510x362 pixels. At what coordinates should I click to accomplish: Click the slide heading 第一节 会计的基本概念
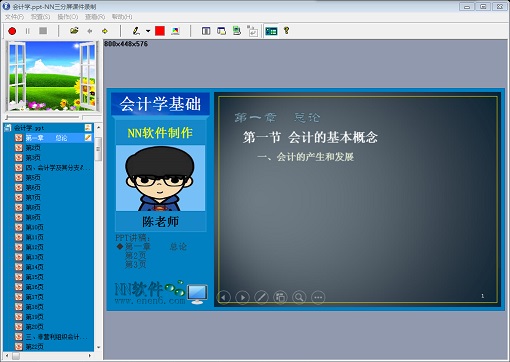click(310, 137)
